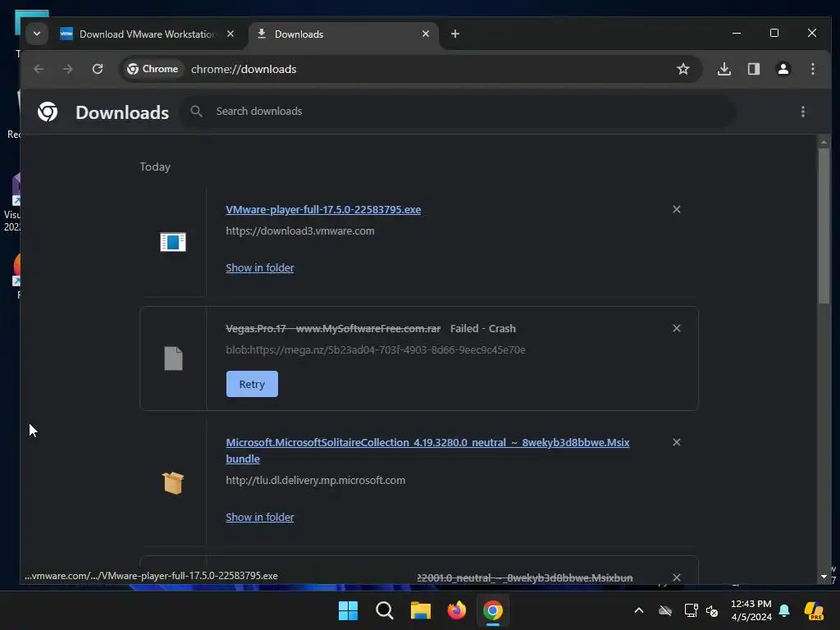Image resolution: width=840 pixels, height=630 pixels.
Task: Open the profile avatar menu
Action: [783, 69]
